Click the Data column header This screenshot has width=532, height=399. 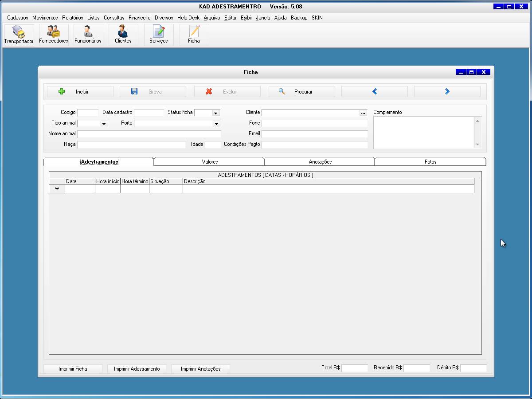point(80,181)
